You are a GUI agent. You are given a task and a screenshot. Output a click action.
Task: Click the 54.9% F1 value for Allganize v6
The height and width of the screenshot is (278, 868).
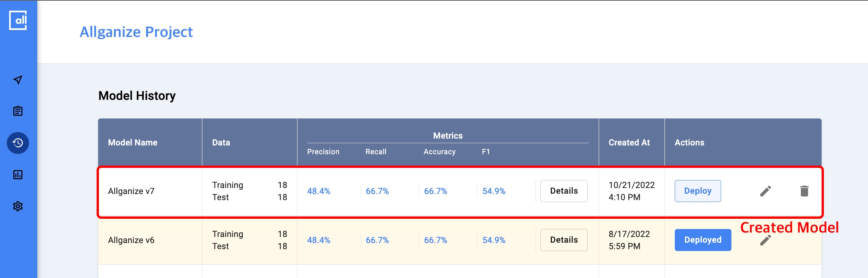pos(494,240)
